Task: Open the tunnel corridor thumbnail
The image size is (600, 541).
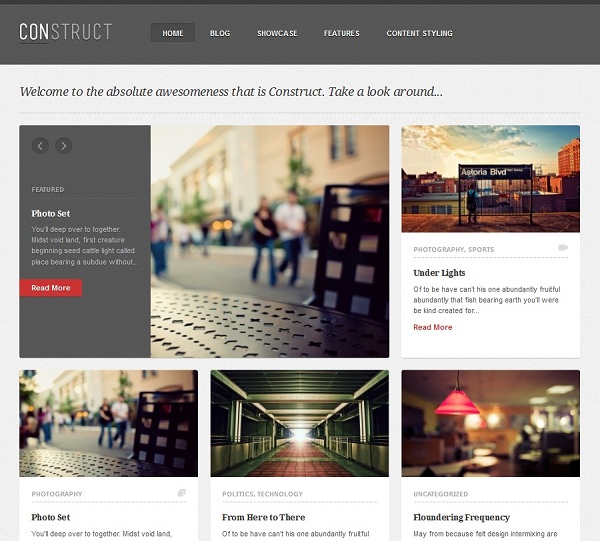Action: tap(300, 423)
